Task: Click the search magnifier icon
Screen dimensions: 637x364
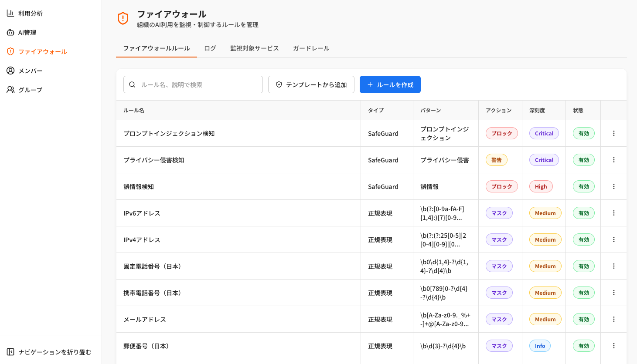Action: pyautogui.click(x=132, y=85)
